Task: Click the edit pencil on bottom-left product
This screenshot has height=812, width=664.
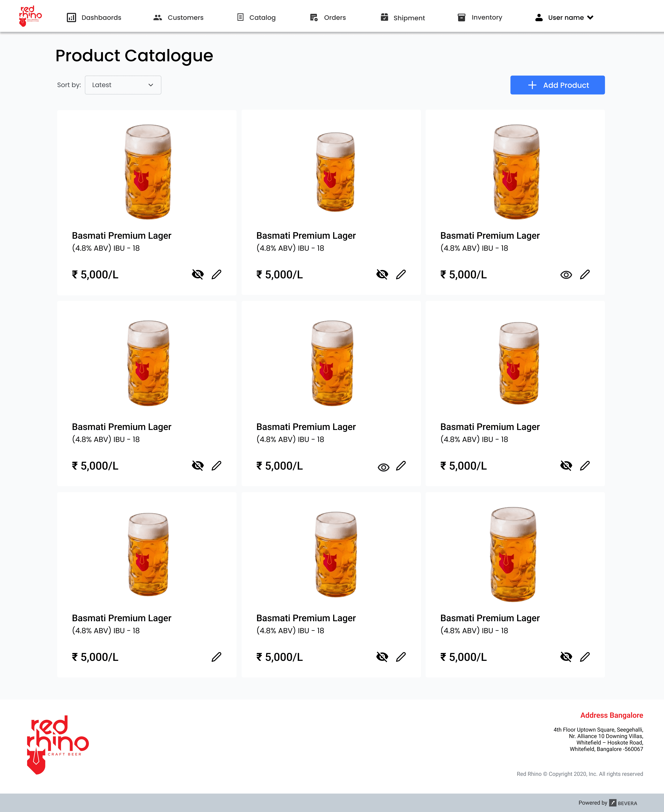Action: 216,657
